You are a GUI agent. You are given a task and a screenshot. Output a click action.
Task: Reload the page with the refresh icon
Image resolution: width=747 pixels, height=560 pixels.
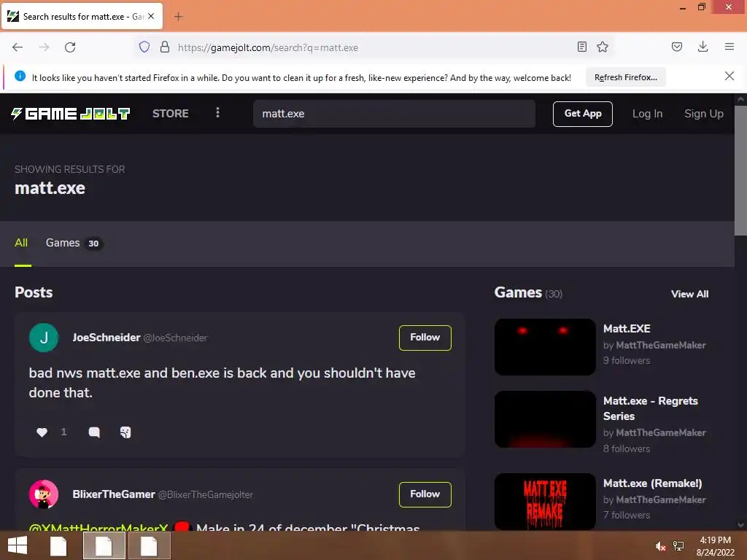70,47
